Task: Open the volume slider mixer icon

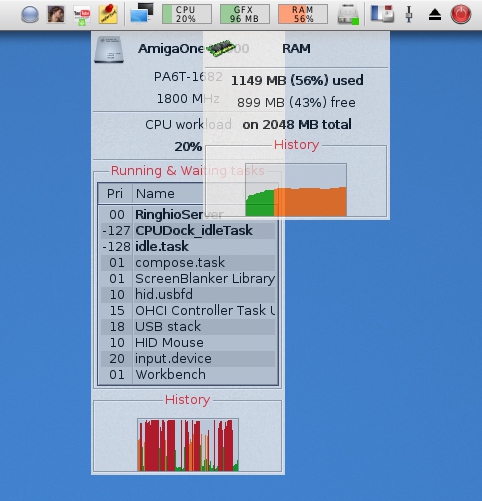Action: click(409, 14)
